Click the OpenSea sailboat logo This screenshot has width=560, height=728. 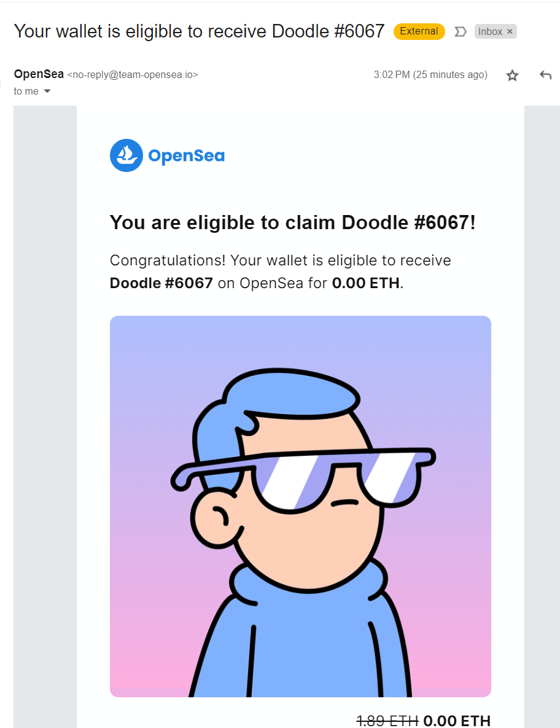click(126, 155)
